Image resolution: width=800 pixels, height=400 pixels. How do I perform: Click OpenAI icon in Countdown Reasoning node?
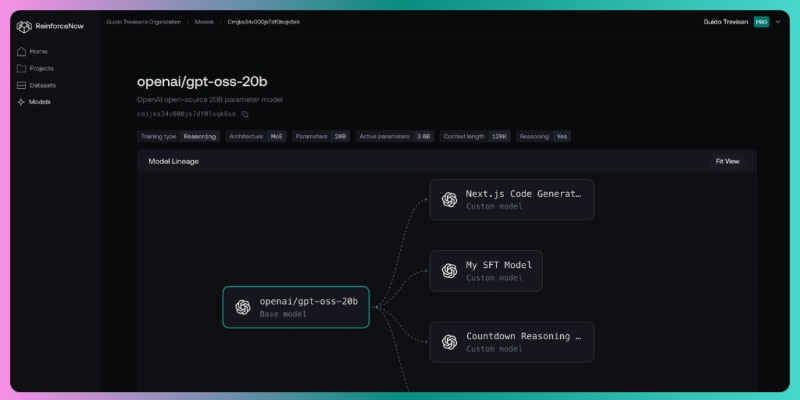coord(449,342)
